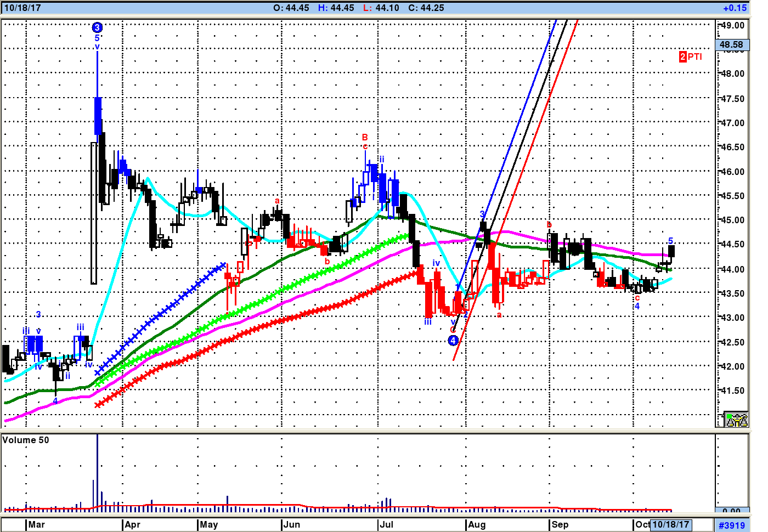Click the 10/18/17 date marker on time axis
The width and height of the screenshot is (768, 532).
tap(670, 524)
